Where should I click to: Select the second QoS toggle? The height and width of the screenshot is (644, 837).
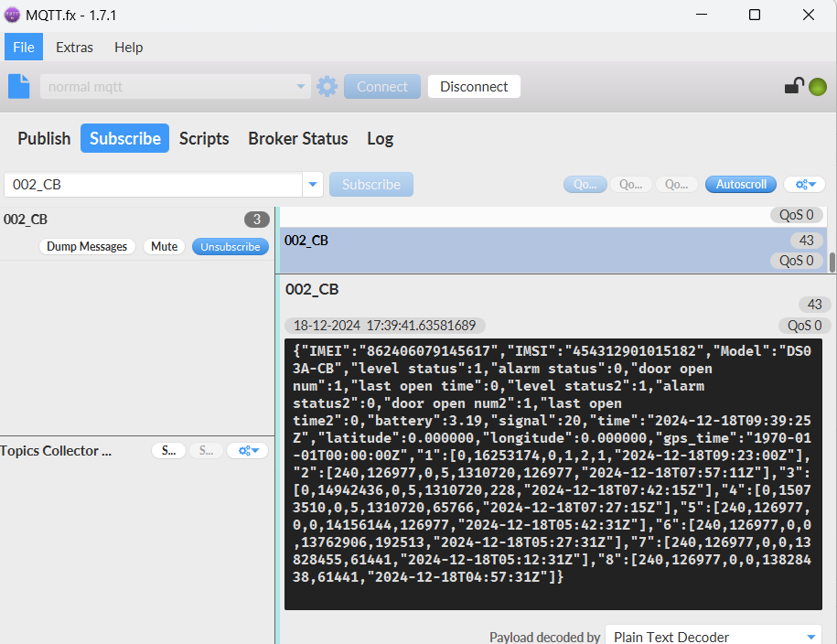click(631, 184)
